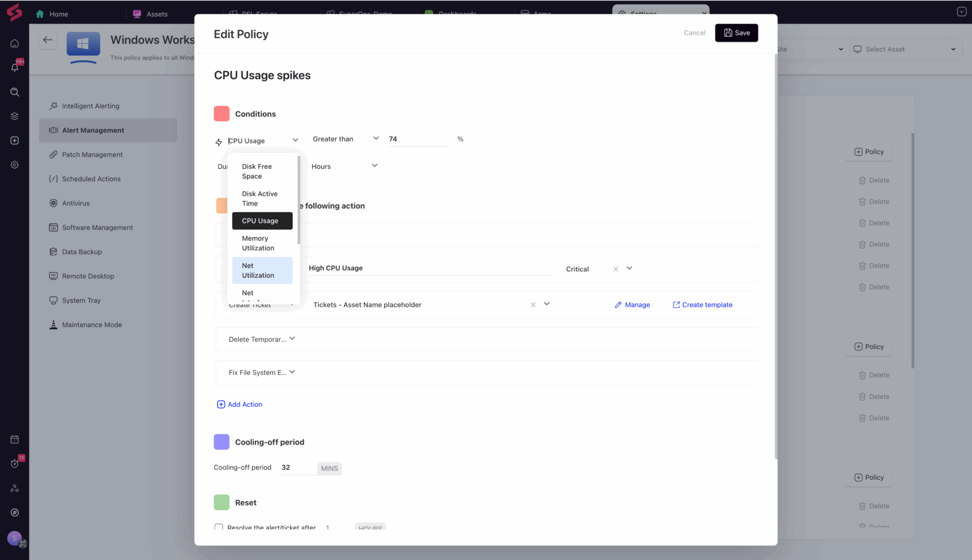Open the calendar icon in left sidebar
The width and height of the screenshot is (972, 560).
pos(15,439)
